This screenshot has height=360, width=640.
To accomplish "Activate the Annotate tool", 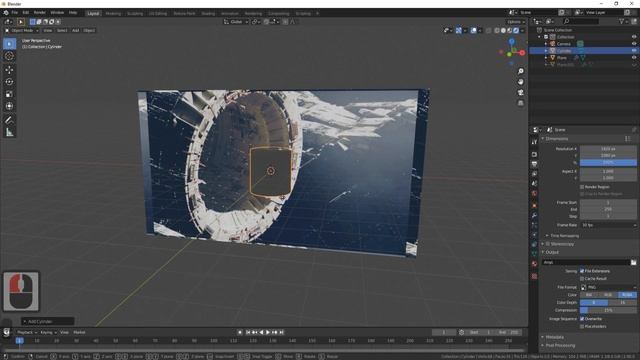I will click(9, 120).
